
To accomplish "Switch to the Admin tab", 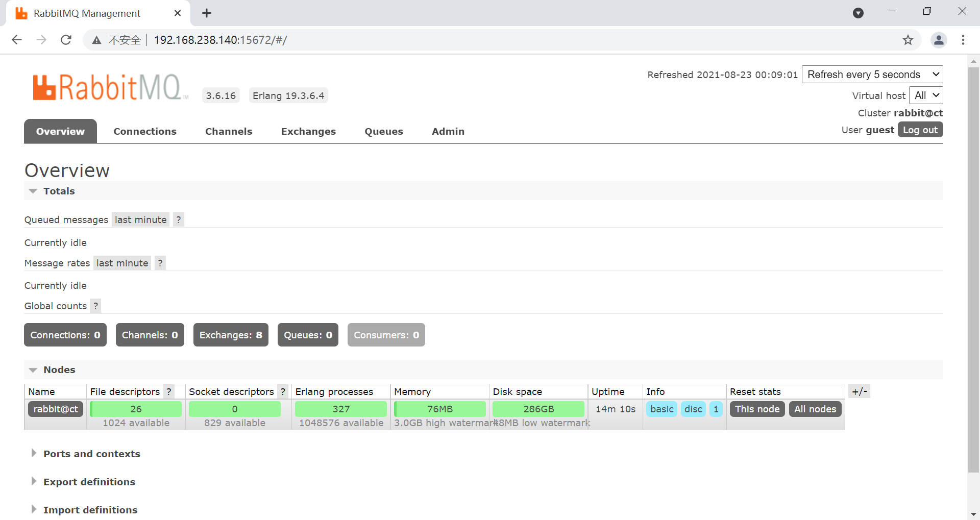I will point(448,131).
